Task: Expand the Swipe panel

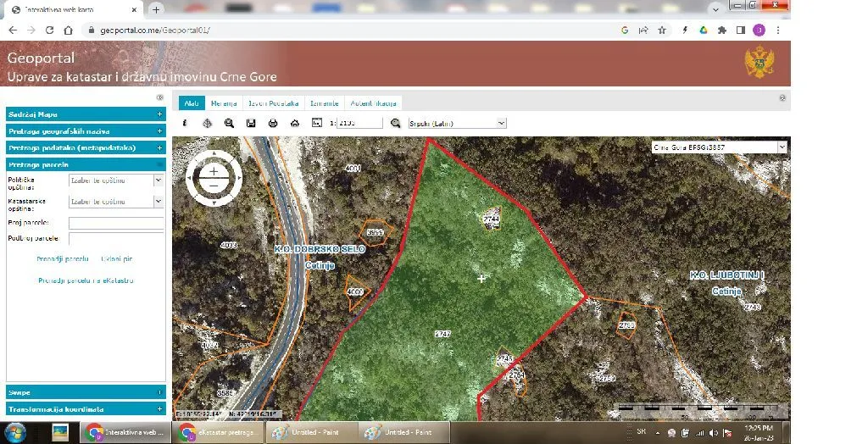Action: click(x=86, y=392)
